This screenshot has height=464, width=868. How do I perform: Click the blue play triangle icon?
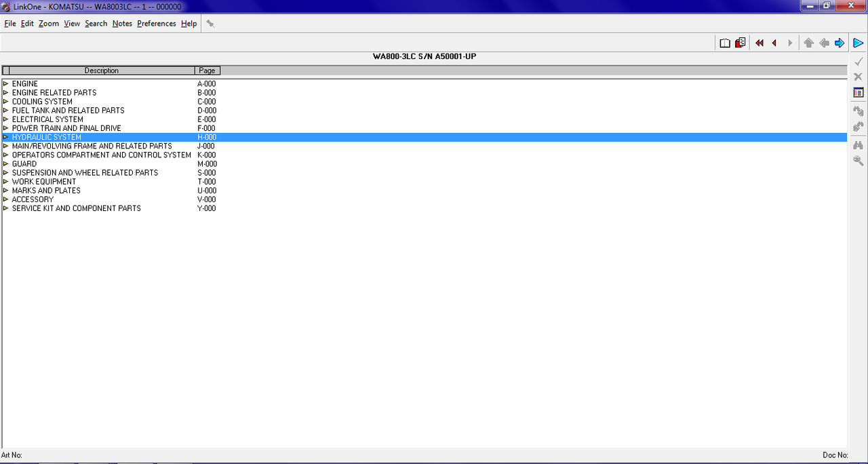coord(858,43)
